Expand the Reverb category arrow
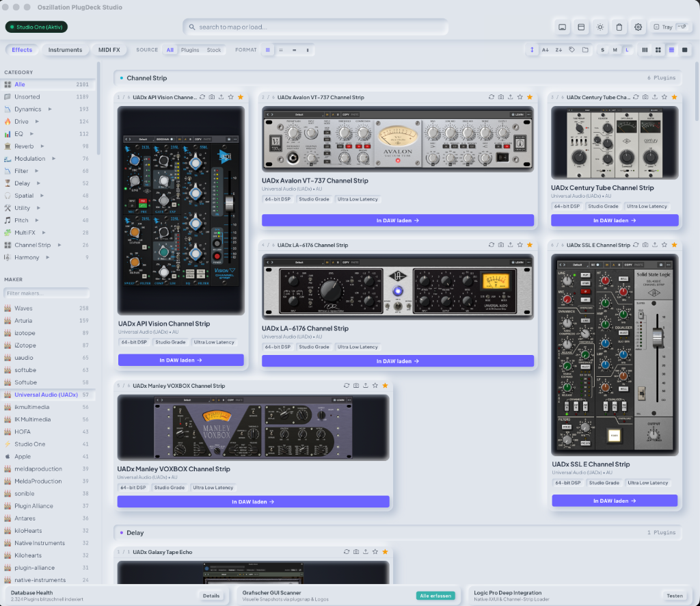 (x=42, y=146)
